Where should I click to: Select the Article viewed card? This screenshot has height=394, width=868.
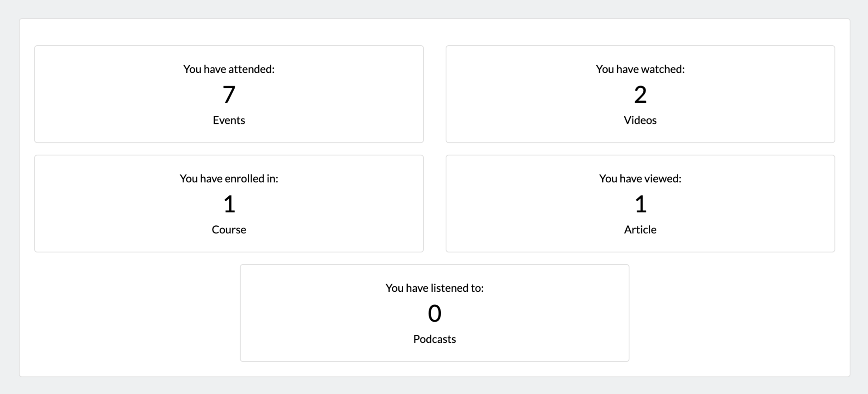tap(640, 204)
